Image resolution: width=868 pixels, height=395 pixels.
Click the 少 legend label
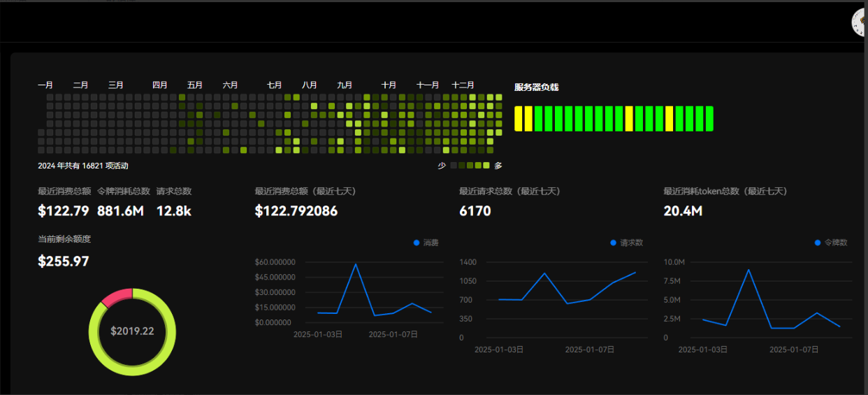pos(442,166)
